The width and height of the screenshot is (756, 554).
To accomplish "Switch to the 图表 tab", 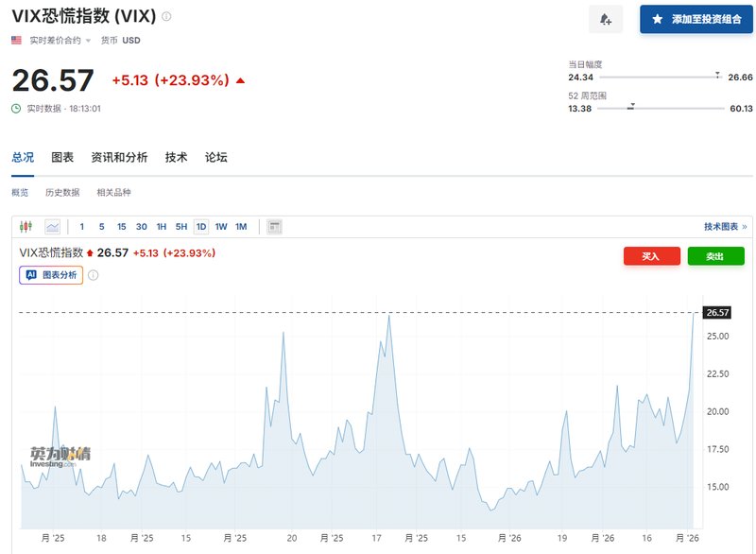I will click(62, 157).
